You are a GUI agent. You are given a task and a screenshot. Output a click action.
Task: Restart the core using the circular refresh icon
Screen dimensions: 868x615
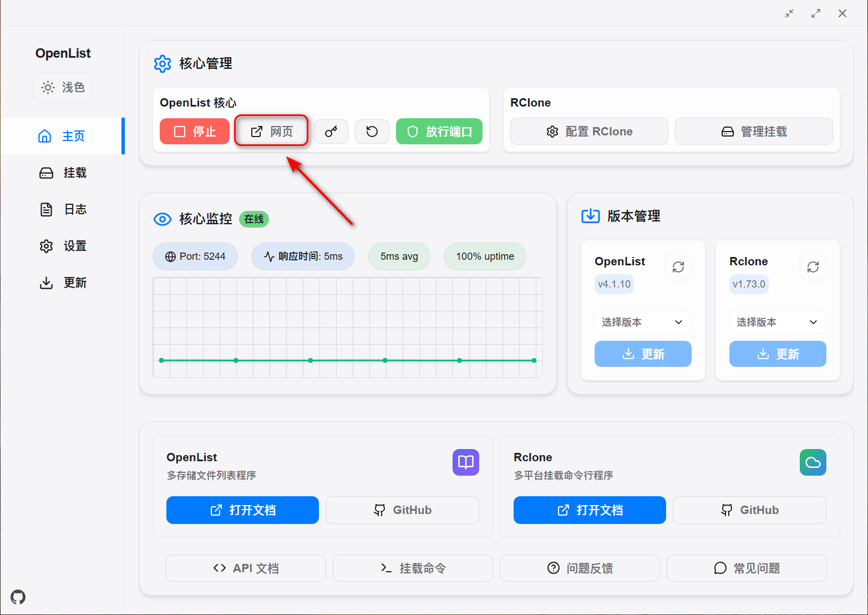click(372, 132)
